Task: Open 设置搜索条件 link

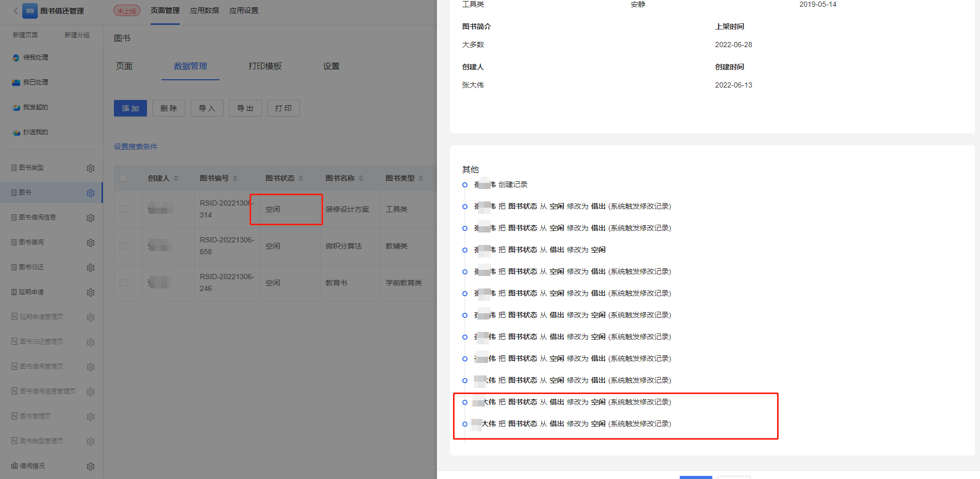Action: tap(136, 147)
